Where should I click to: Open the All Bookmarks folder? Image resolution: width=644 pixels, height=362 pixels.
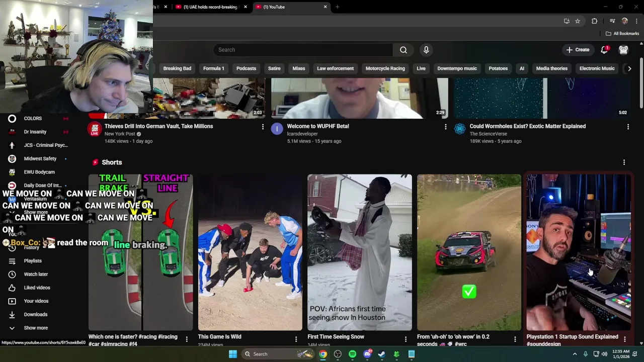[622, 34]
